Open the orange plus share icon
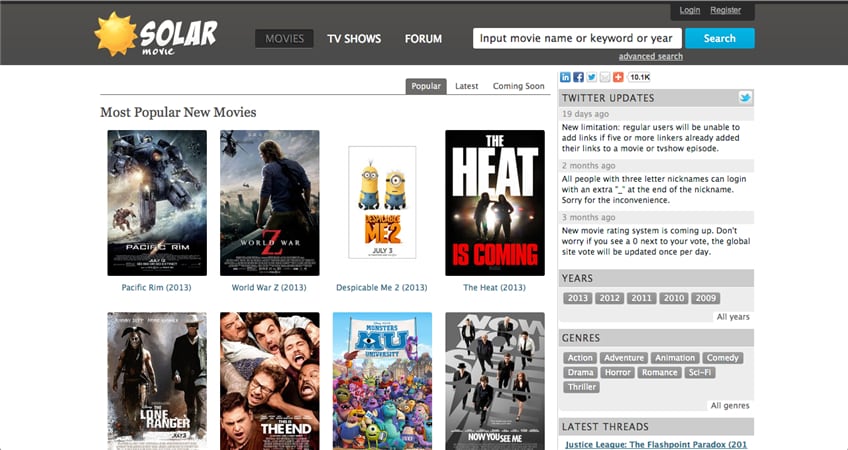Viewport: 848px width, 450px height. pos(618,77)
